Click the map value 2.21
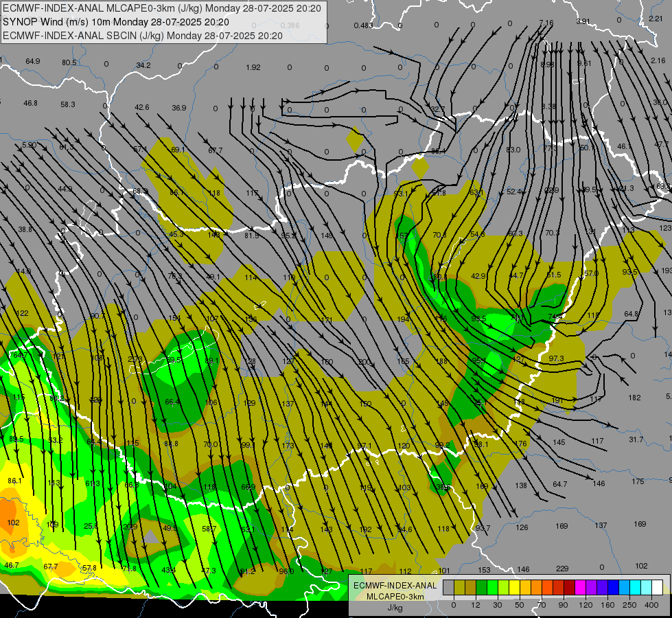Viewport: 672px width, 618px height. click(656, 19)
